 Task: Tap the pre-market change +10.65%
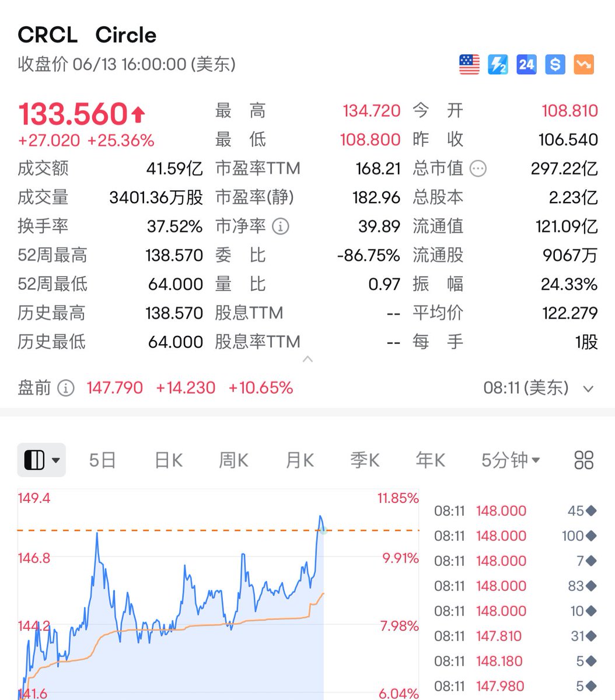[260, 388]
